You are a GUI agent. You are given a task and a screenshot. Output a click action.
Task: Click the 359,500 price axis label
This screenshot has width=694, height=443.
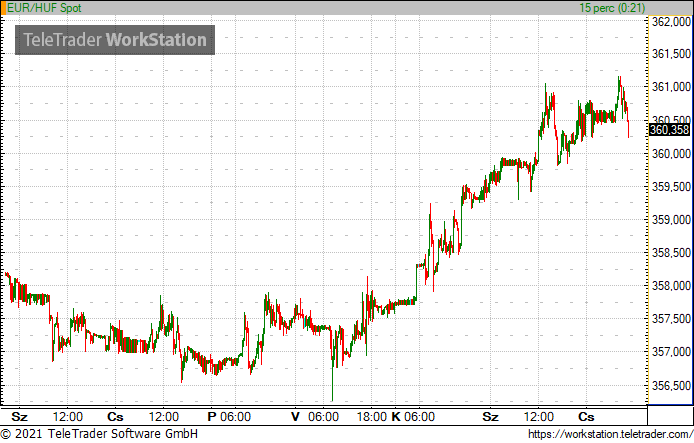671,187
